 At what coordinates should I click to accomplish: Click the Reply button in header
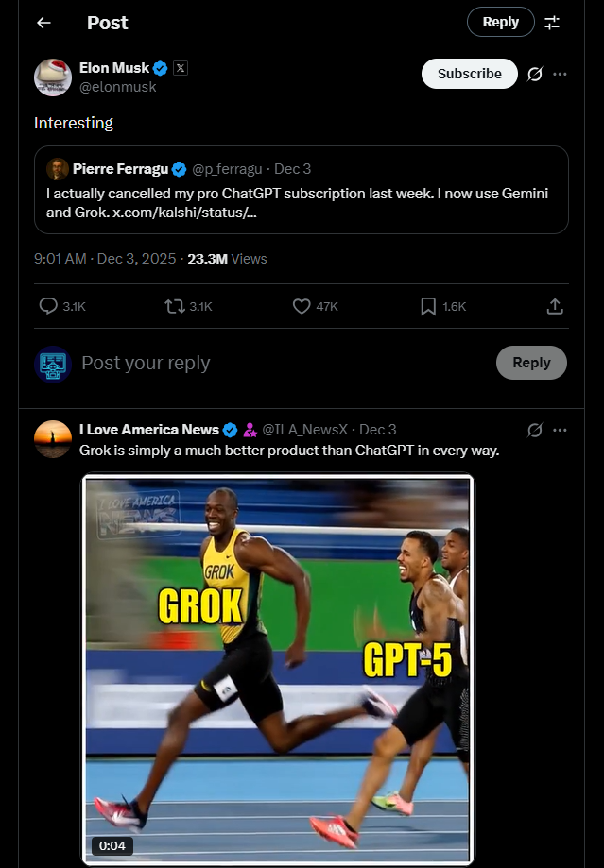click(500, 22)
